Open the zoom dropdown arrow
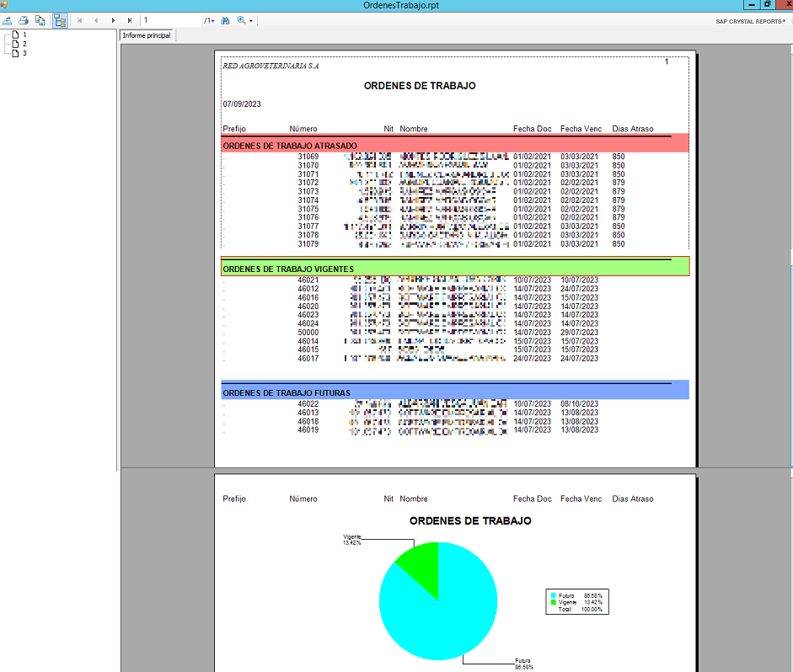 click(x=251, y=20)
